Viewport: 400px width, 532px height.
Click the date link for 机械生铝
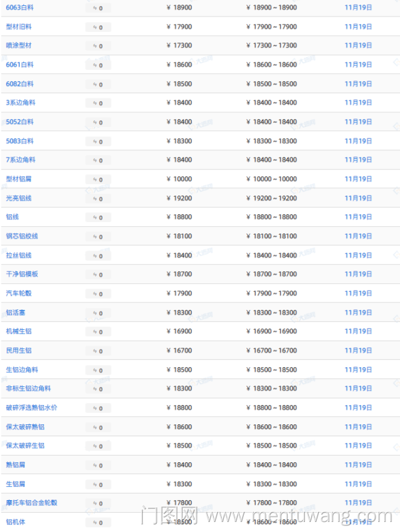coord(358,331)
